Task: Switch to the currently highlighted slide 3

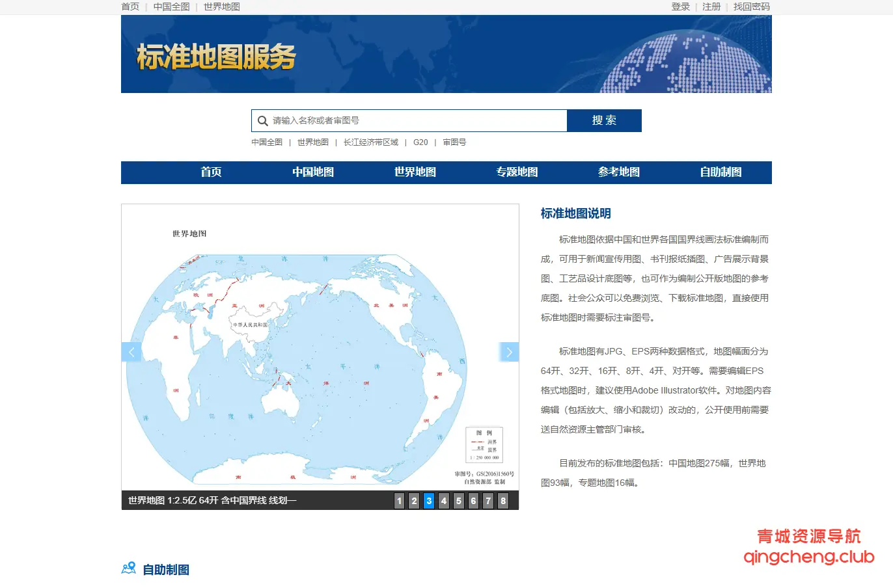Action: click(x=428, y=501)
